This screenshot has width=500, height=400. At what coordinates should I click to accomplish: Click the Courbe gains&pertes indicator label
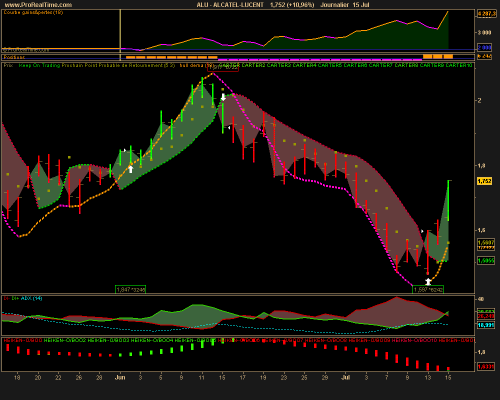[33, 12]
